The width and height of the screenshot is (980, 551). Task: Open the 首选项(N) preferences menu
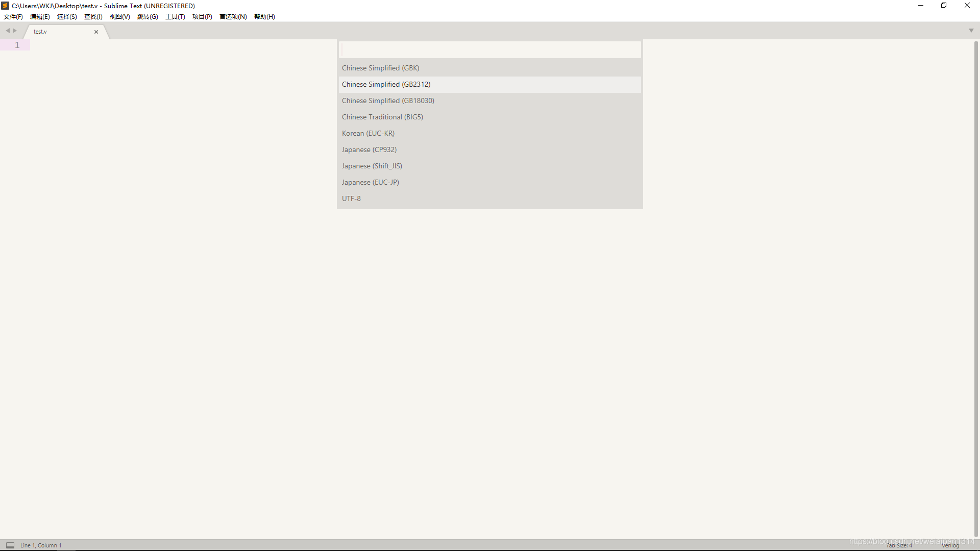[233, 17]
